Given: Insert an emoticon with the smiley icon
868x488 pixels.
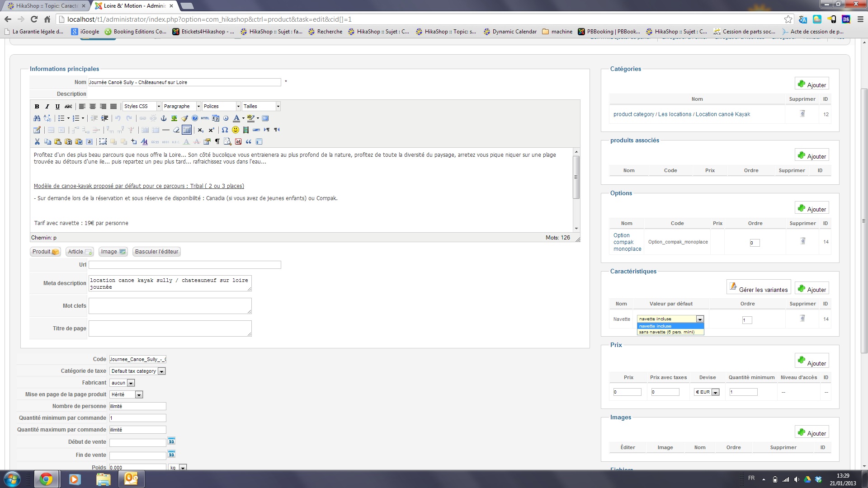Looking at the screenshot, I should 235,130.
